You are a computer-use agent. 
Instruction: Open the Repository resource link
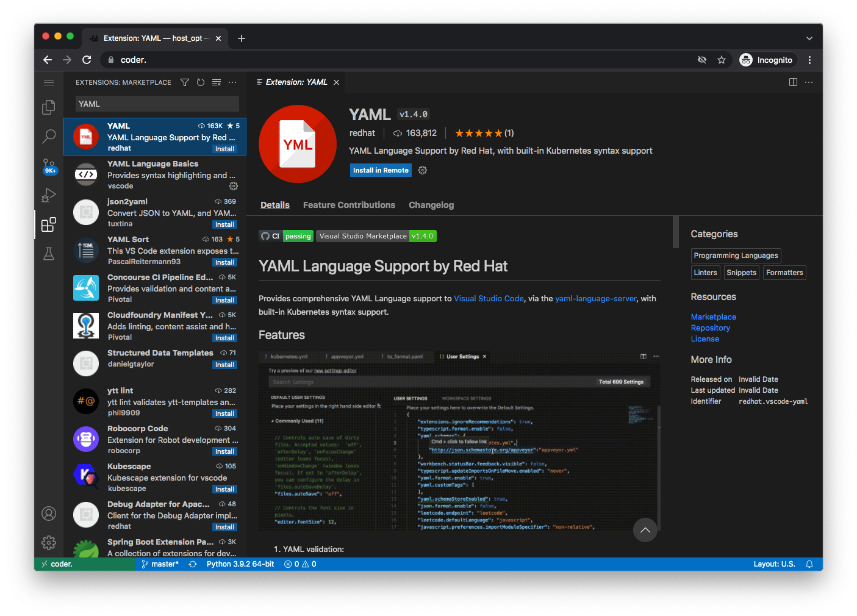click(710, 328)
